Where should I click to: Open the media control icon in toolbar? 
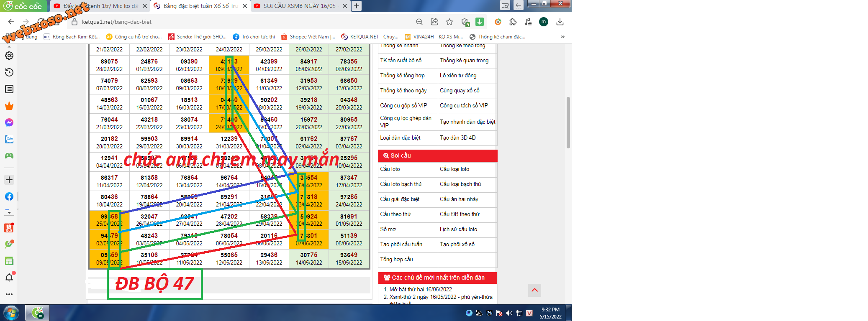(528, 22)
